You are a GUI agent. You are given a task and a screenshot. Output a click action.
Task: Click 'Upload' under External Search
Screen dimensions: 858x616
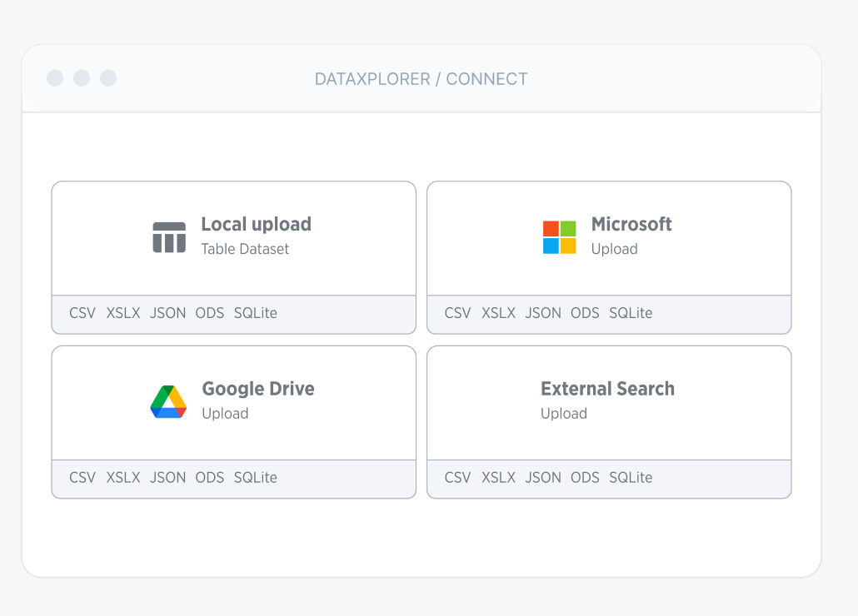pyautogui.click(x=564, y=413)
